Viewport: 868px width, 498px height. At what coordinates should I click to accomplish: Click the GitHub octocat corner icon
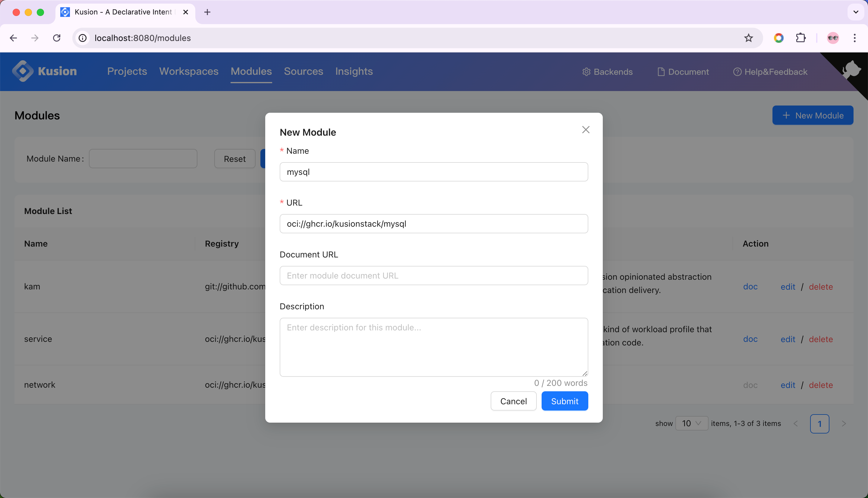coord(852,69)
